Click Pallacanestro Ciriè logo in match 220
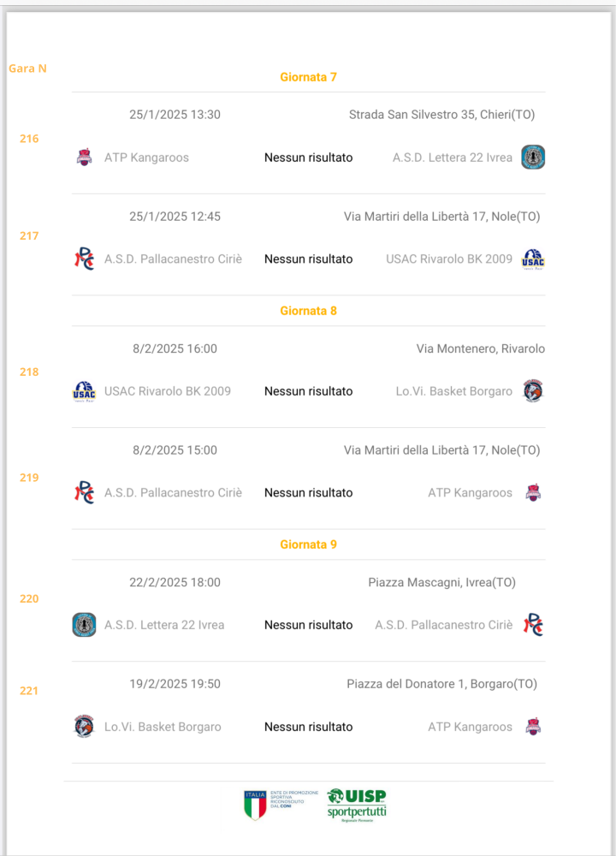Image resolution: width=616 pixels, height=856 pixels. point(533,625)
